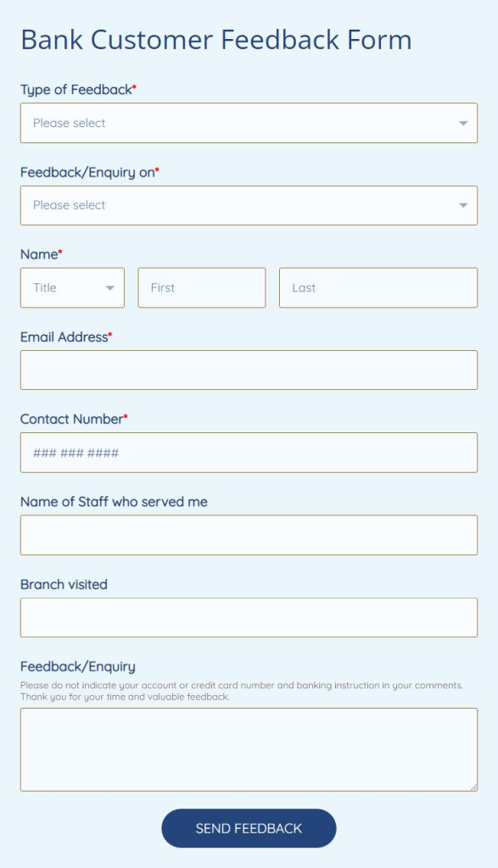Click inside the Feedback/Enquiry comment area
This screenshot has height=868, width=498.
point(248,749)
